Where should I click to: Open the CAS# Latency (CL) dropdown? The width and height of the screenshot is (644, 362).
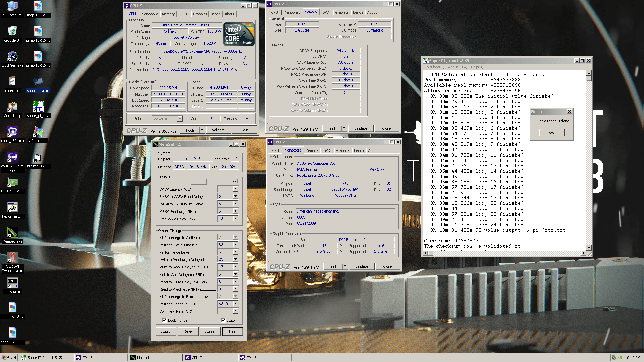tap(235, 189)
